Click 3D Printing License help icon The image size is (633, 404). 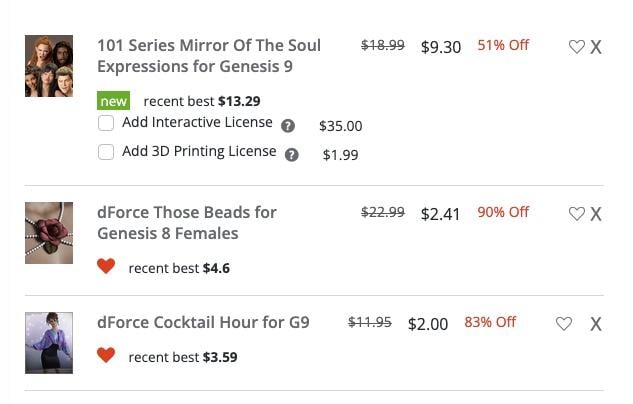click(292, 154)
